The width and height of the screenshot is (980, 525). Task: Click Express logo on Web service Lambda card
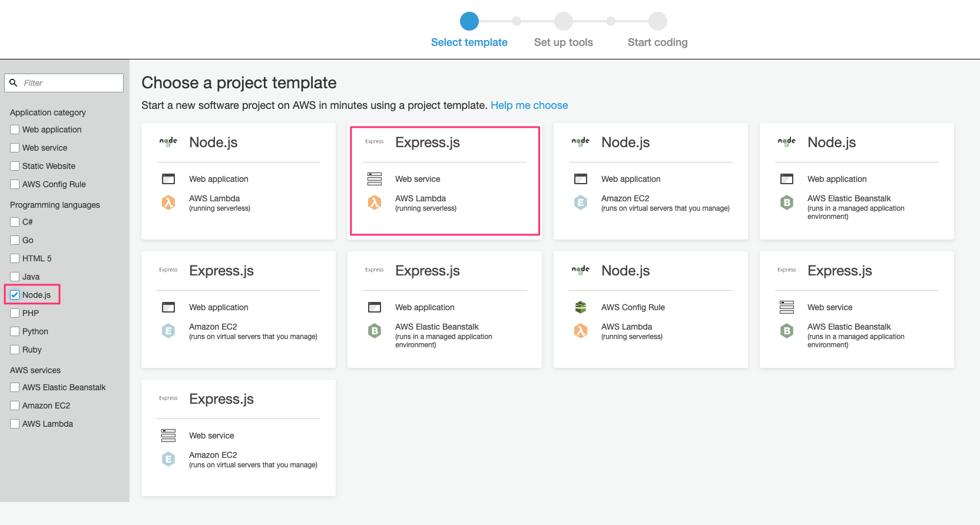coord(375,141)
